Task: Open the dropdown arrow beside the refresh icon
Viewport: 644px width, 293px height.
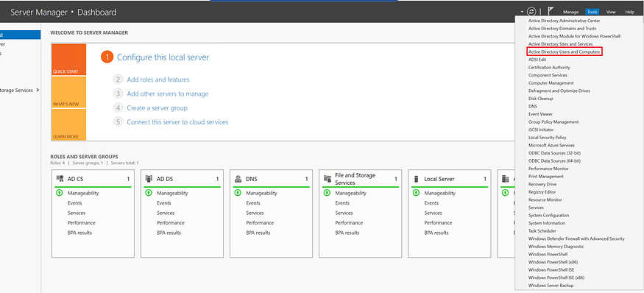Action: point(522,12)
